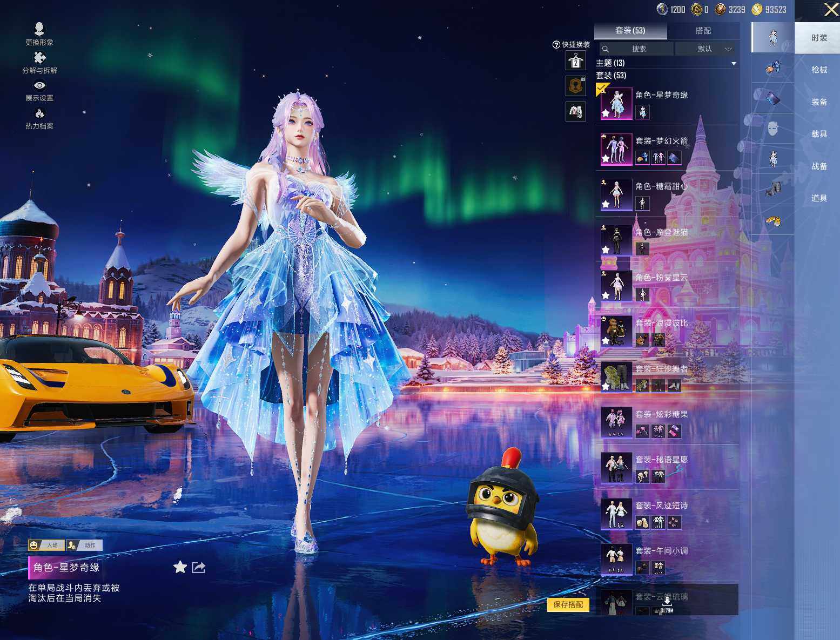Pick the 套装-狂沙舞者 outfit thumbnail

click(x=616, y=377)
